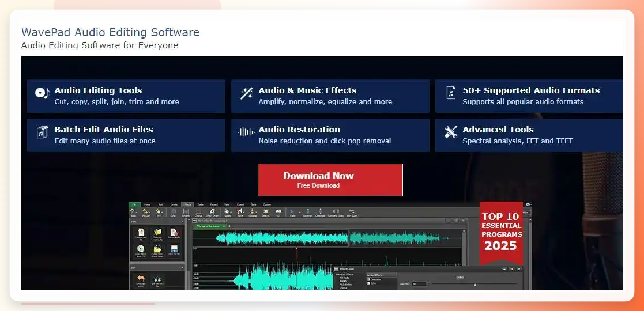
Task: Select AM Radio in WavePad Effects list
Action: [344, 278]
